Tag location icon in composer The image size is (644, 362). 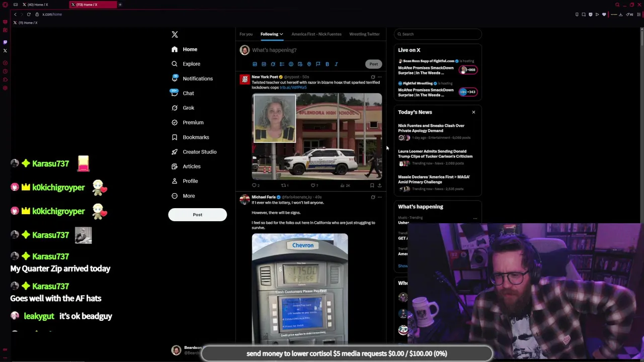tap(309, 64)
